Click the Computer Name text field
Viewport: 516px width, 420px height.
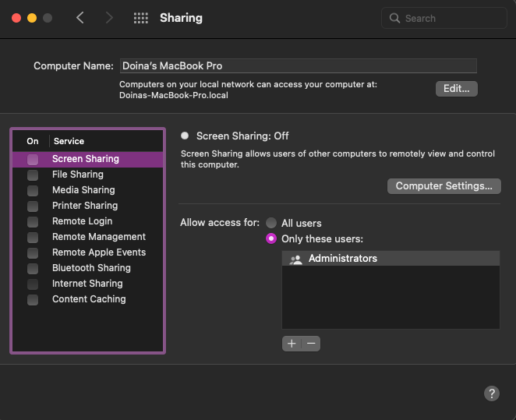[x=297, y=66]
